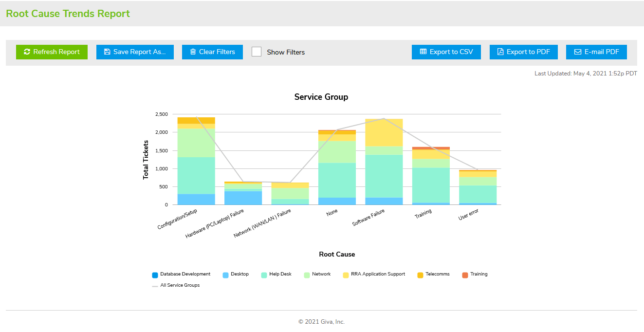Screen dimensions: 644x332
Task: Click the Telecomms legend swatch
Action: pos(421,275)
